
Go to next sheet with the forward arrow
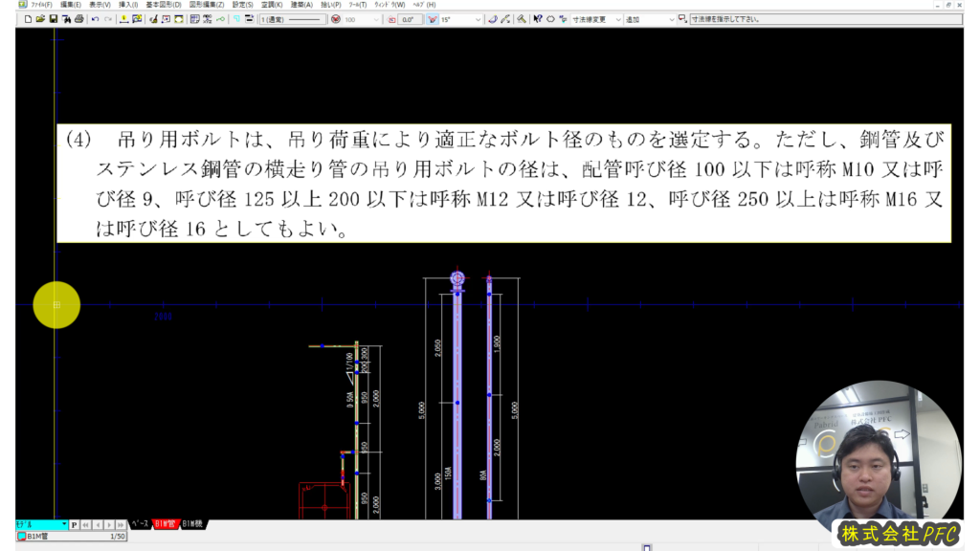(109, 525)
